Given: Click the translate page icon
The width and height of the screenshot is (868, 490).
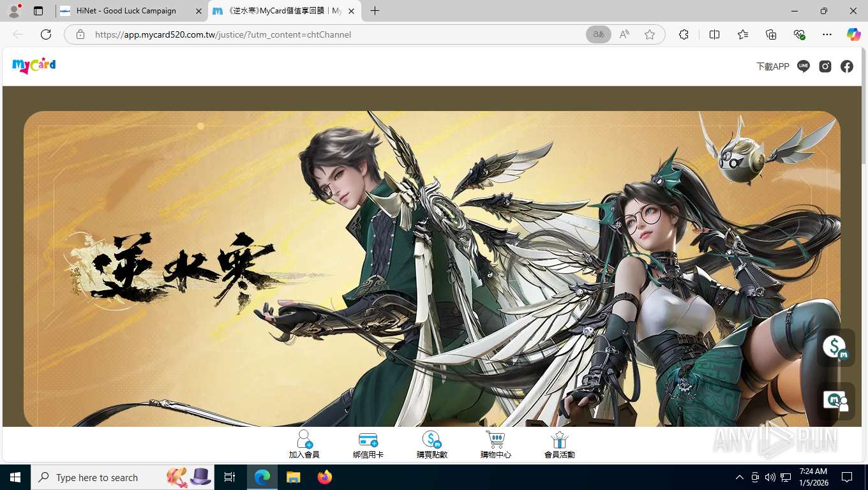Looking at the screenshot, I should pos(599,34).
